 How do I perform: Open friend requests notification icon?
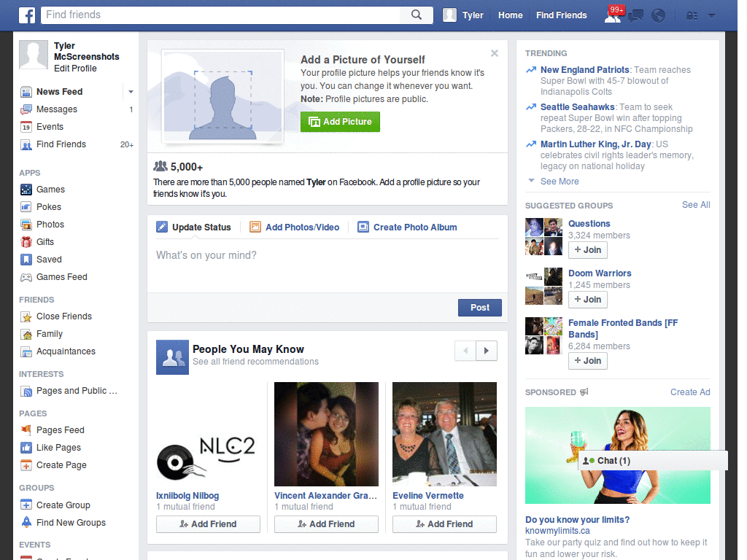pos(613,15)
